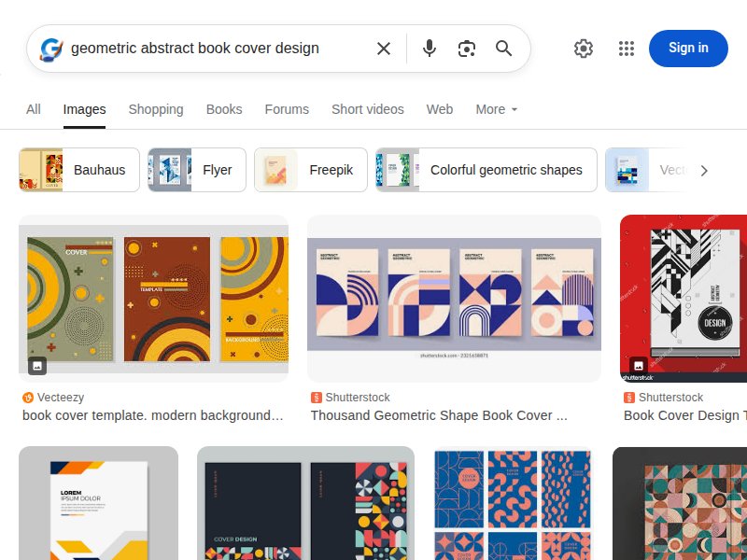Image resolution: width=747 pixels, height=560 pixels.
Task: Clear the search query with the X icon
Action: [383, 49]
